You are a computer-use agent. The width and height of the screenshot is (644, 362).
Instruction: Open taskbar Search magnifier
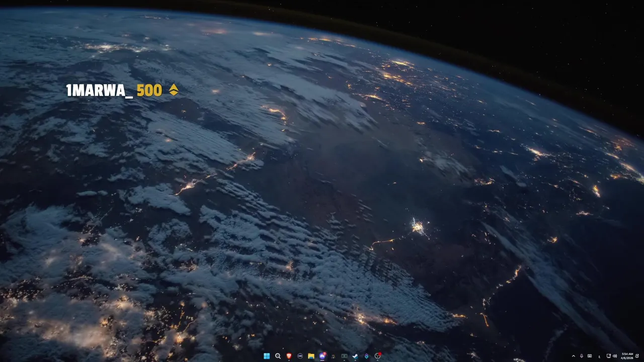click(x=278, y=356)
